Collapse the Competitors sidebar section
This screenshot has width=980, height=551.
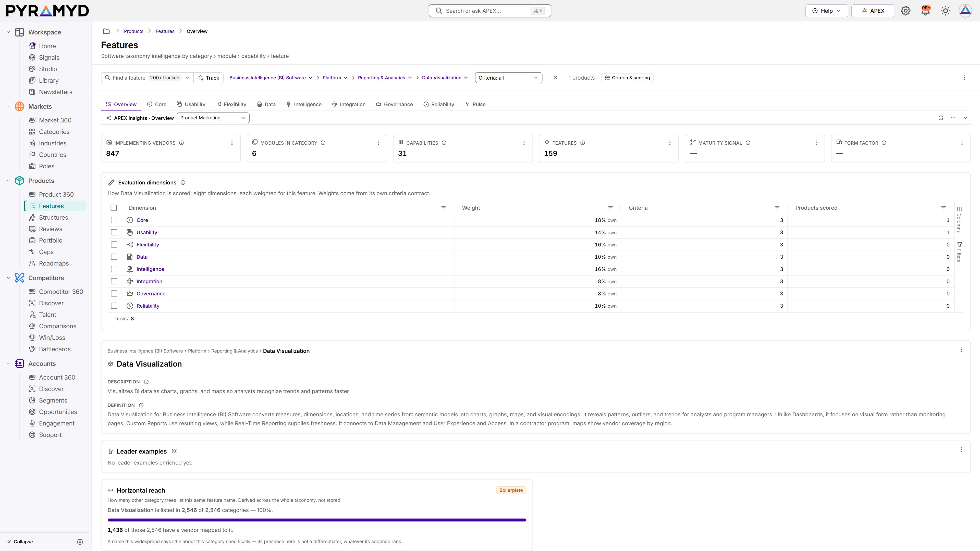coord(8,278)
